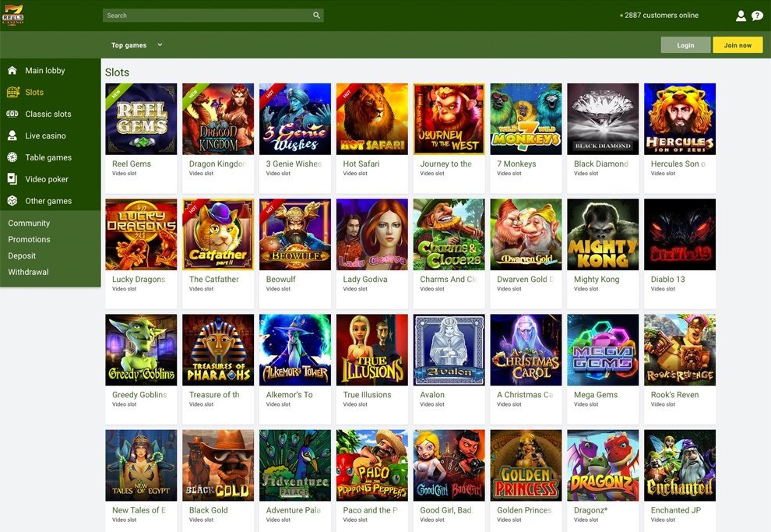Open the Reel Gems game thumbnail
This screenshot has height=532, width=771.
coord(141,119)
